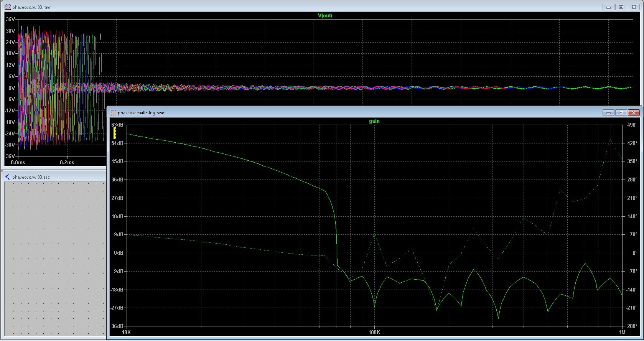Restore down the phaseoscswi03.log.raw window
The image size is (644, 341).
[621, 112]
